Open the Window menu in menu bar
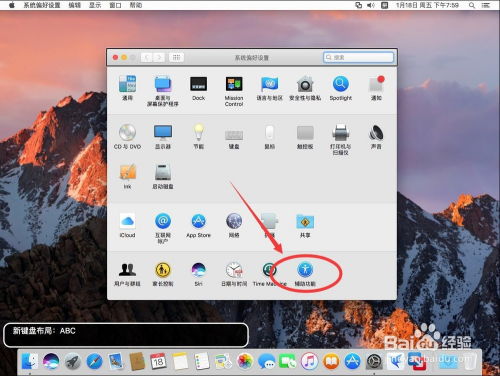The image size is (500, 376). coord(115,5)
